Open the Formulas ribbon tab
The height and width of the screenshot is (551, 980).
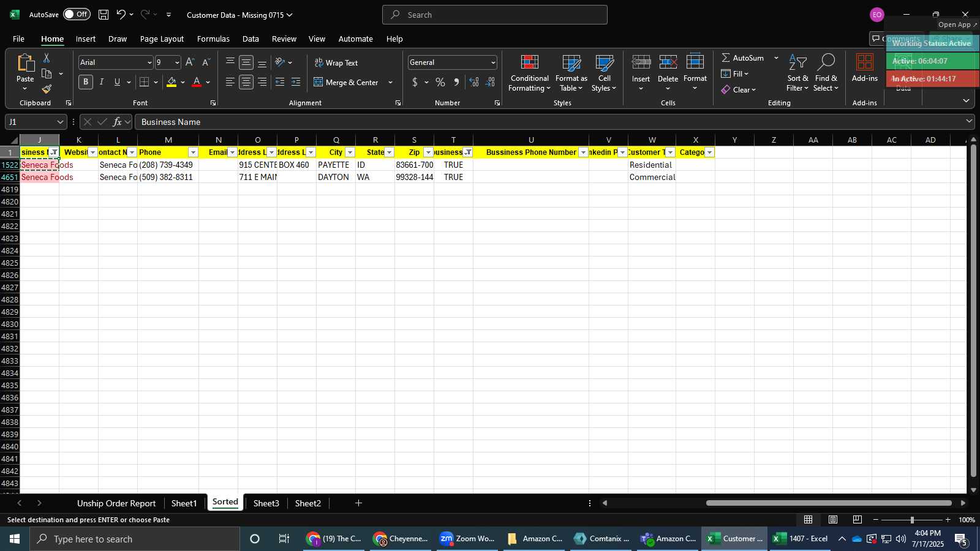click(213, 39)
